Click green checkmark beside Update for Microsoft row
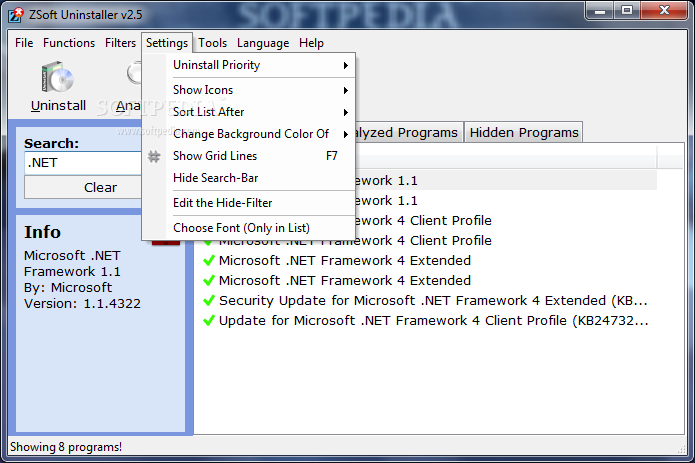This screenshot has height=463, width=695. (209, 321)
